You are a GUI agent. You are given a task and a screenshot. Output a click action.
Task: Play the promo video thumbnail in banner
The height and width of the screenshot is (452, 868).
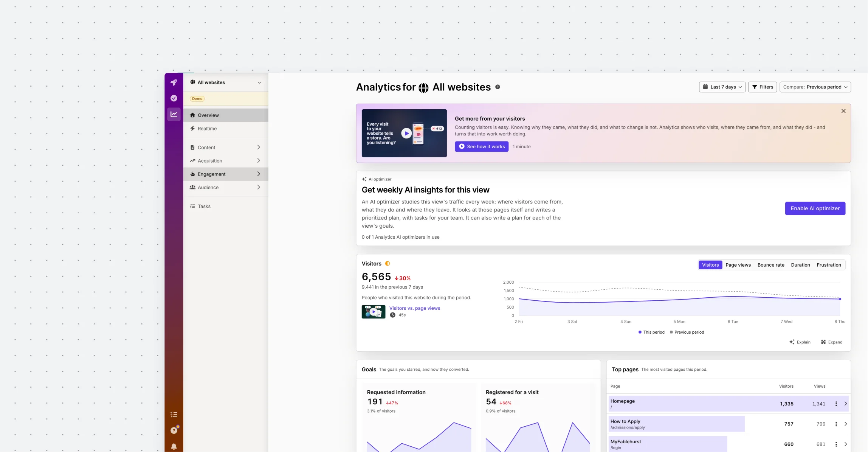404,133
